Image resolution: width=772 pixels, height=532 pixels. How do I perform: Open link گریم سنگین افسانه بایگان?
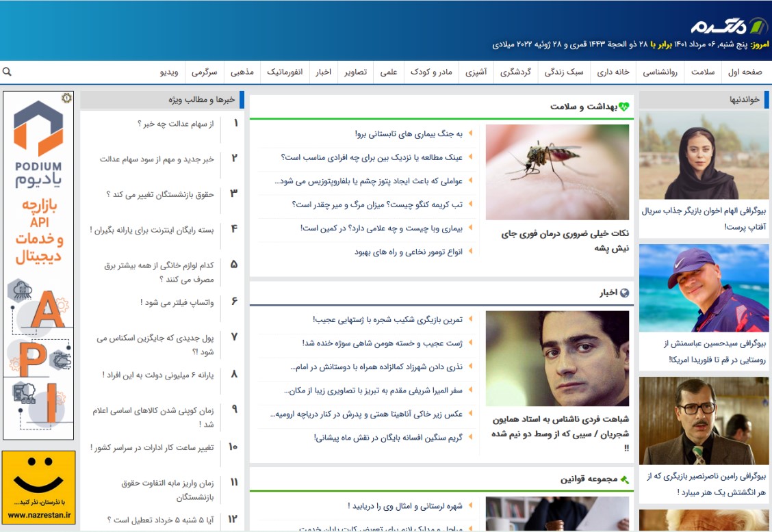pyautogui.click(x=389, y=438)
